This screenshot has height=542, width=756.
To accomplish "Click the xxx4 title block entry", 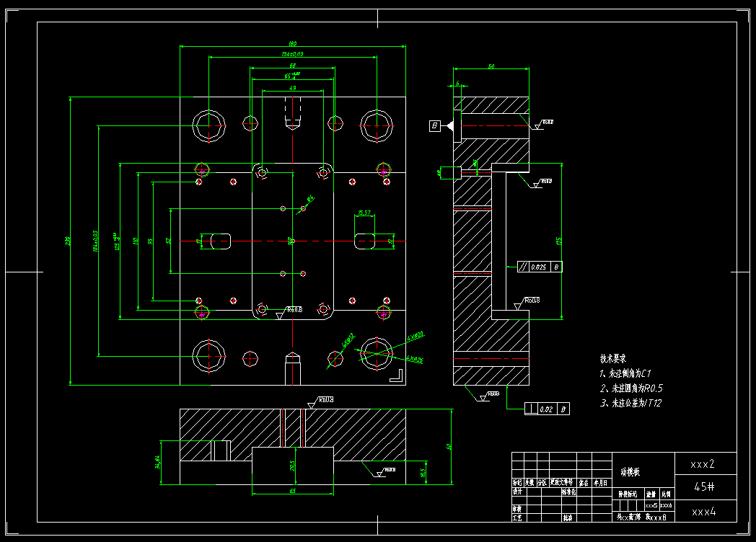I will pos(704,512).
